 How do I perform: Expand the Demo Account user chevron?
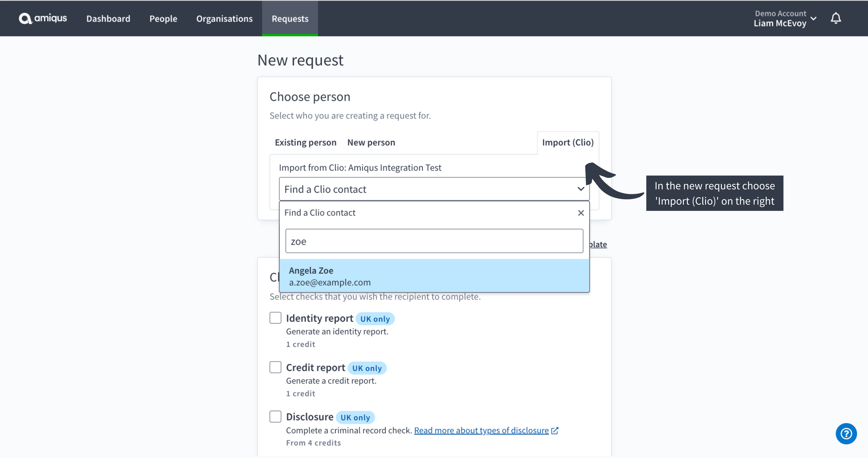click(x=813, y=18)
